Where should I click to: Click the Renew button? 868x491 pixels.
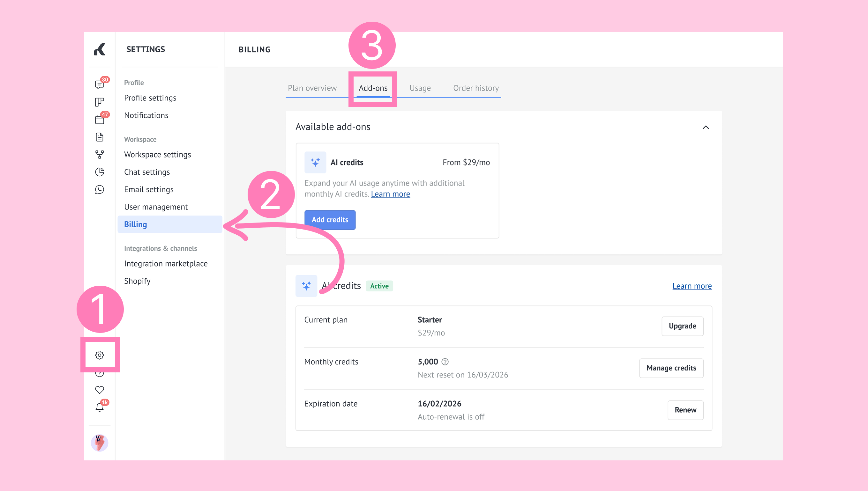click(685, 410)
